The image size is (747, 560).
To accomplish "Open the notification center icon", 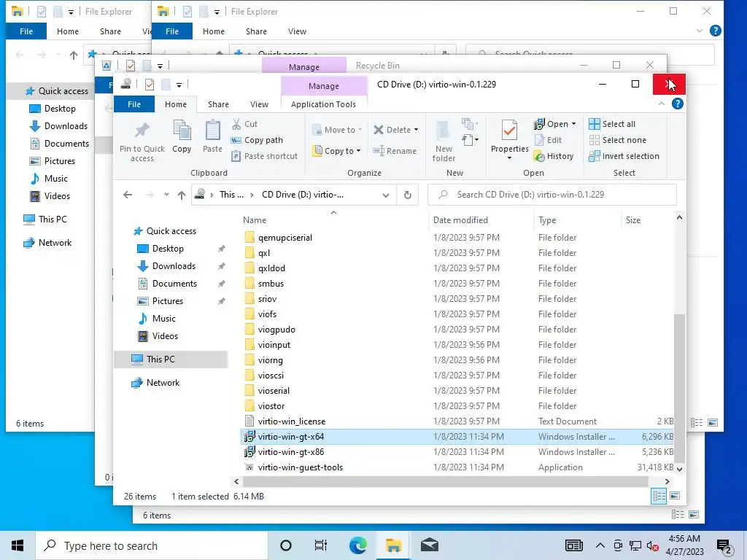I will (724, 547).
